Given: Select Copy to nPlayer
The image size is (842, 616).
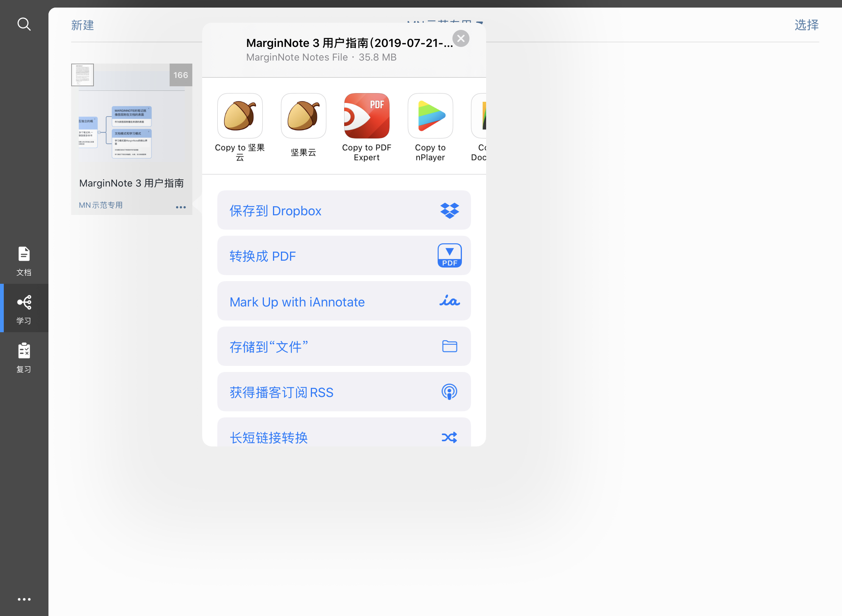Looking at the screenshot, I should (x=430, y=116).
